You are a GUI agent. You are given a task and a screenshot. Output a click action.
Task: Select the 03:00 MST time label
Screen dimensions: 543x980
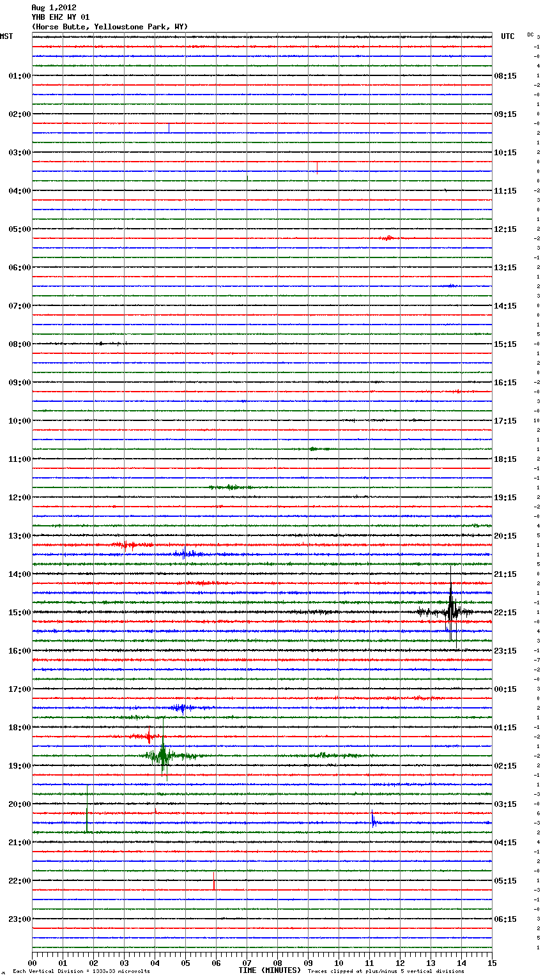pyautogui.click(x=20, y=153)
